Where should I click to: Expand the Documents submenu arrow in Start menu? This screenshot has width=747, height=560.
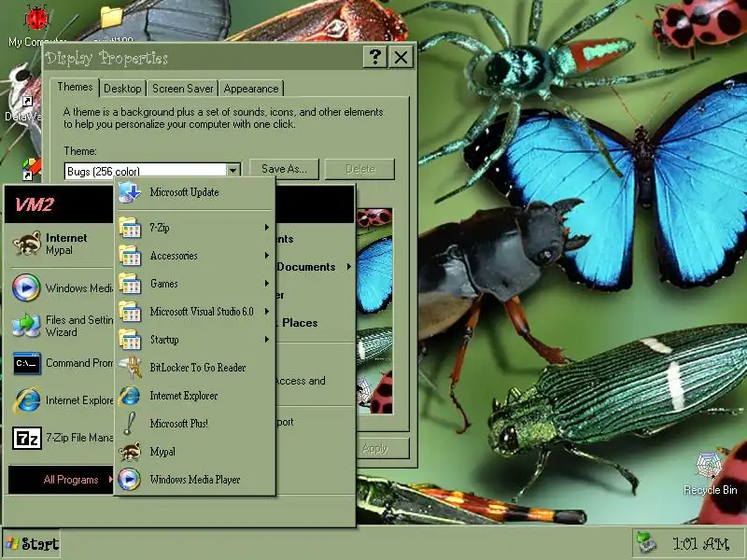click(348, 267)
